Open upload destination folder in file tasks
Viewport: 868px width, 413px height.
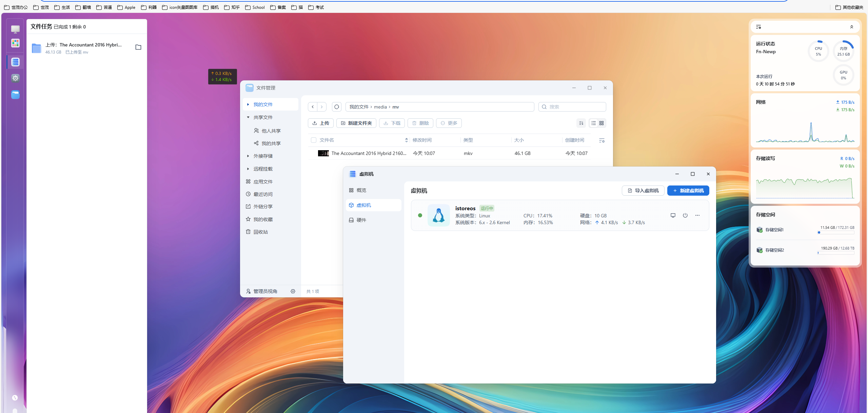point(138,47)
